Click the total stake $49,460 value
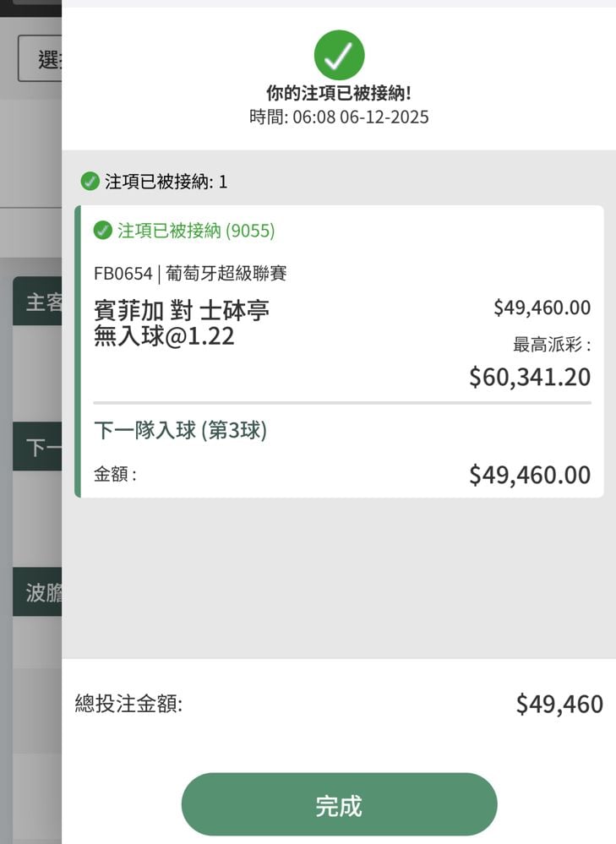Image resolution: width=616 pixels, height=844 pixels. point(559,704)
